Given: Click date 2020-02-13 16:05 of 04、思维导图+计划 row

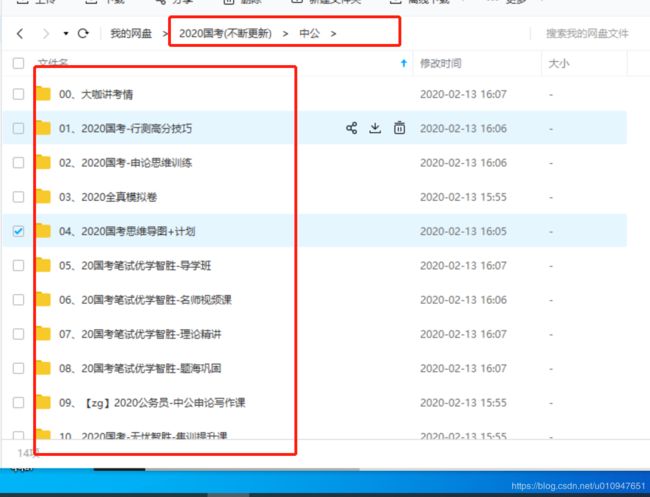Looking at the screenshot, I should click(463, 231).
